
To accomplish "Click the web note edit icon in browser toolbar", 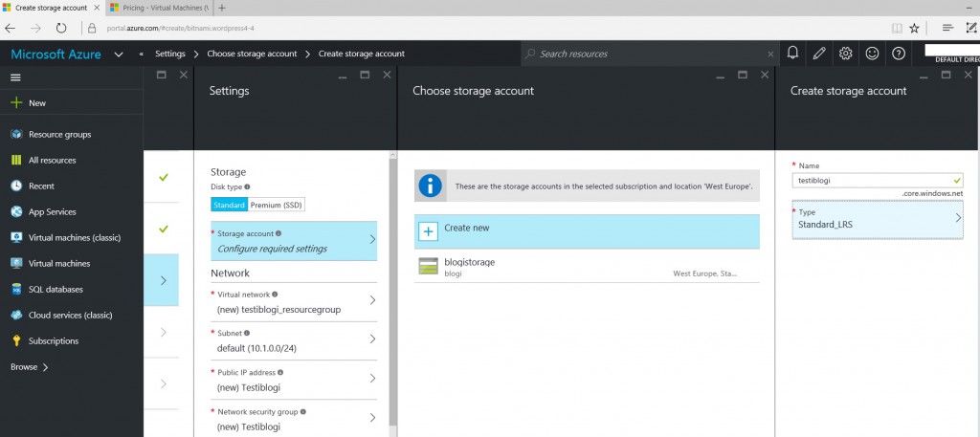I will click(971, 28).
